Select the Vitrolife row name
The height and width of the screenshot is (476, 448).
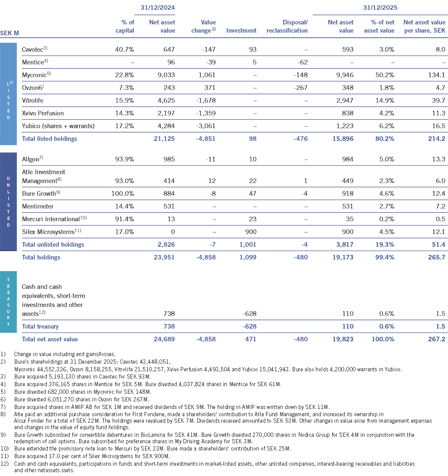tap(33, 101)
